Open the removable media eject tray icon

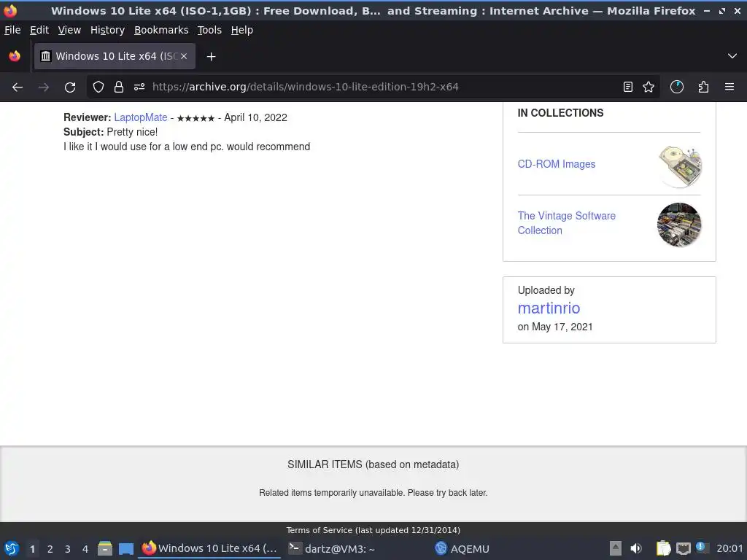(x=616, y=548)
